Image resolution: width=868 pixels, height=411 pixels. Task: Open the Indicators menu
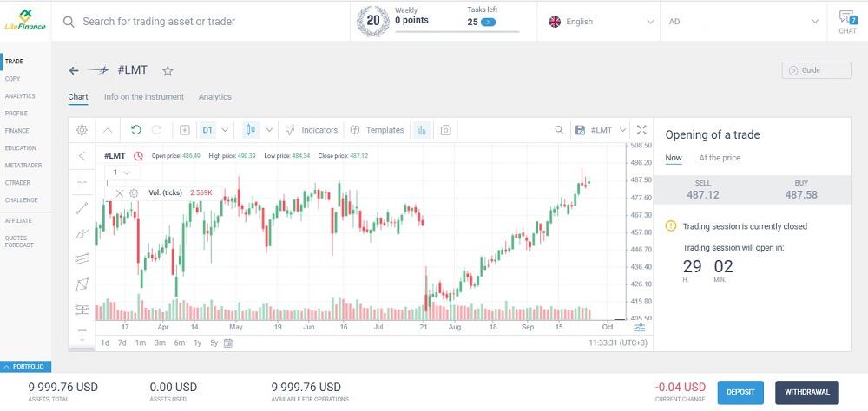tap(312, 130)
